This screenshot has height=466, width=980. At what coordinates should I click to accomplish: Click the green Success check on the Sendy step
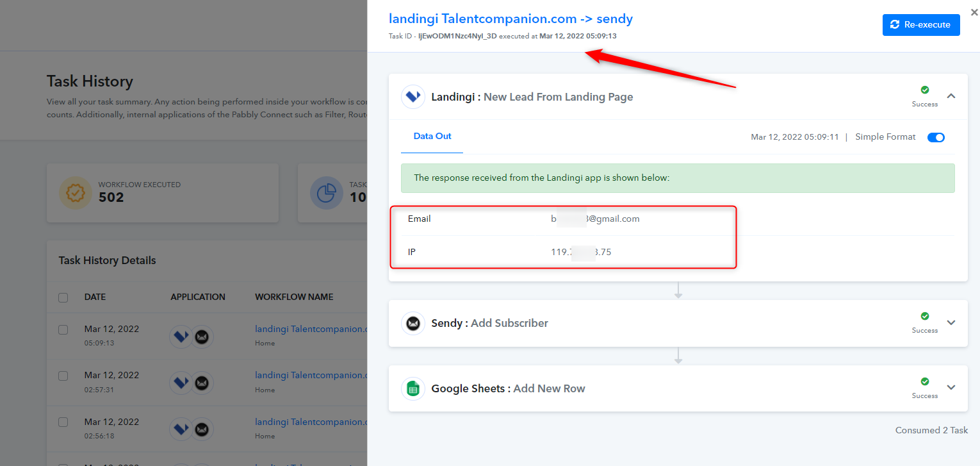[925, 317]
